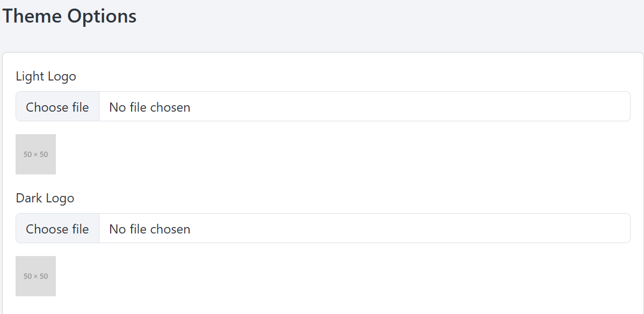Viewport: 644px width, 314px height.
Task: Click the Theme Options page heading
Action: pos(69,17)
